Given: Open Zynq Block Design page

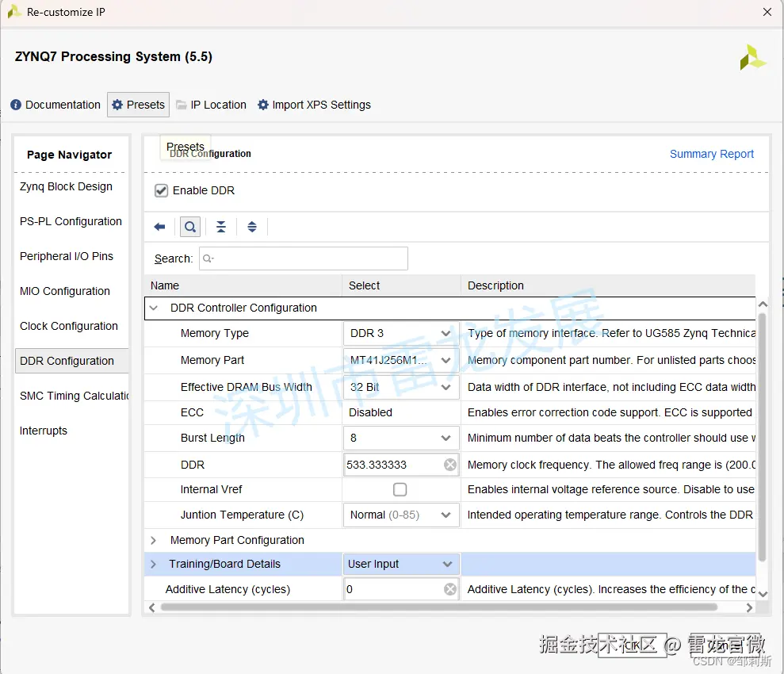Looking at the screenshot, I should (66, 186).
